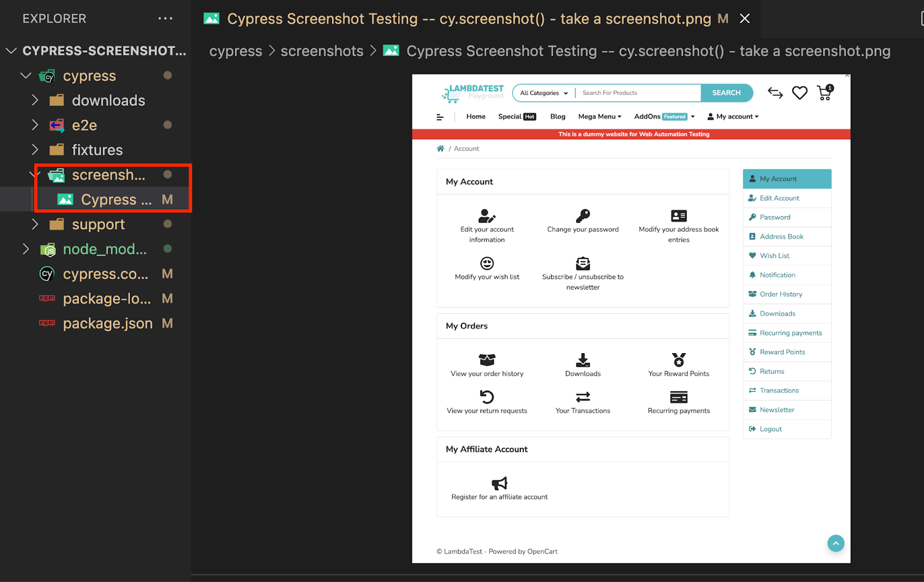Click the npm icon next to package.json
924x582 pixels.
coord(47,323)
